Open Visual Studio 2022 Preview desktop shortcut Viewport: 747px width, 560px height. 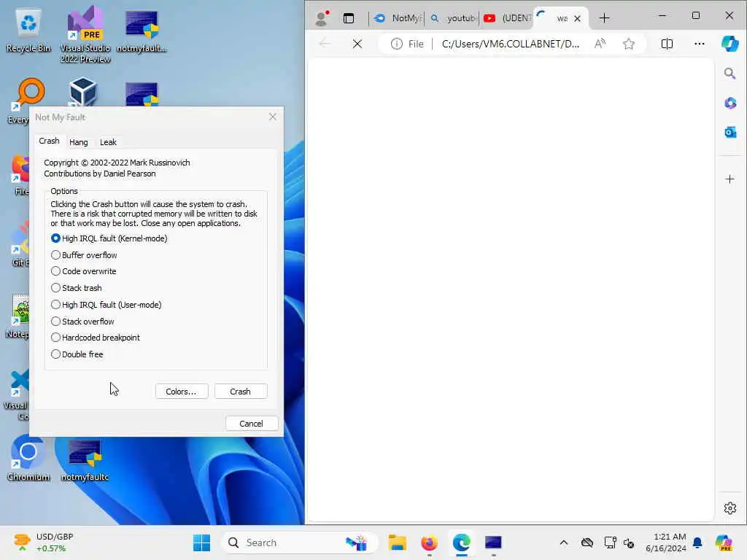tap(85, 34)
